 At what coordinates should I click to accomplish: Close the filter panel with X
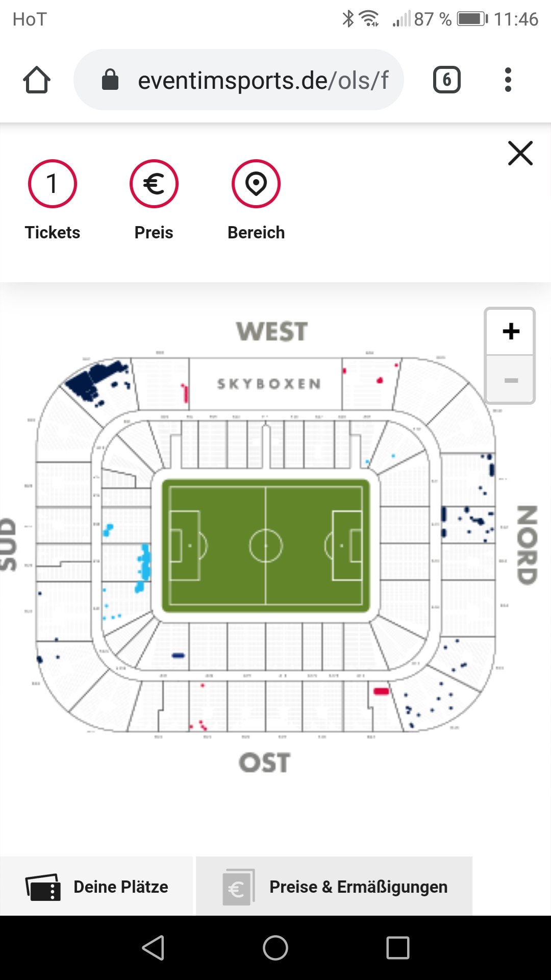[x=520, y=153]
